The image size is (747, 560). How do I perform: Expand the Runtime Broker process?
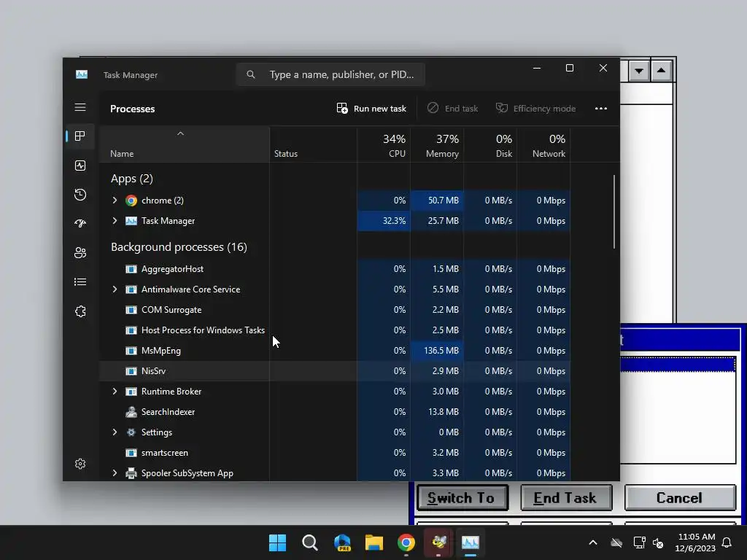[x=115, y=392]
